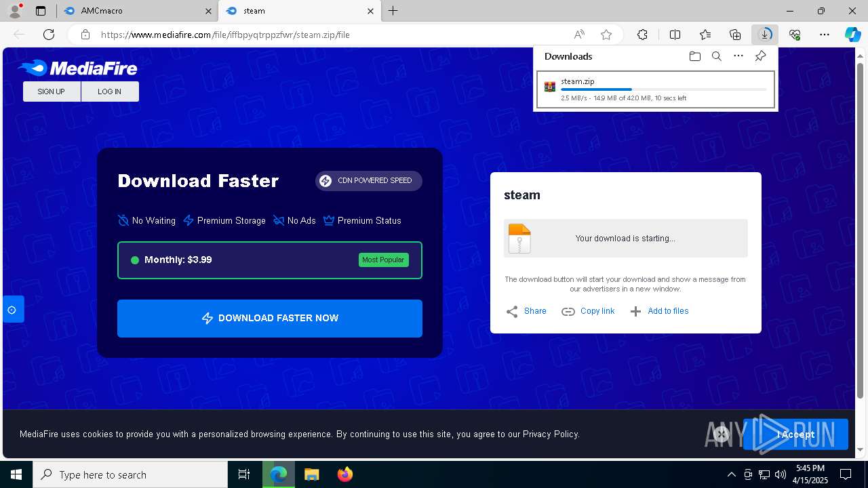This screenshot has width=868, height=488.
Task: Open Task View on taskbar
Action: click(x=244, y=474)
